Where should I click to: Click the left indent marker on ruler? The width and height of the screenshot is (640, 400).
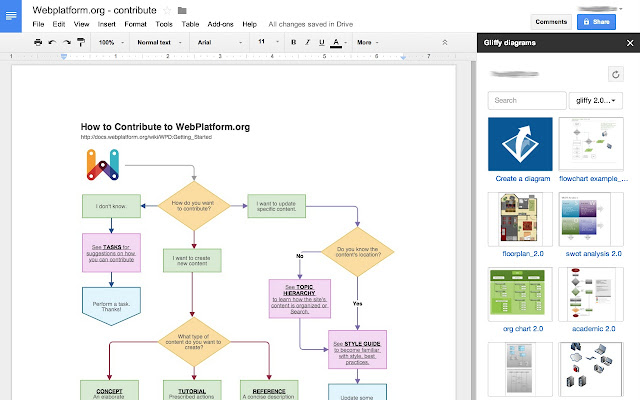coord(64,57)
